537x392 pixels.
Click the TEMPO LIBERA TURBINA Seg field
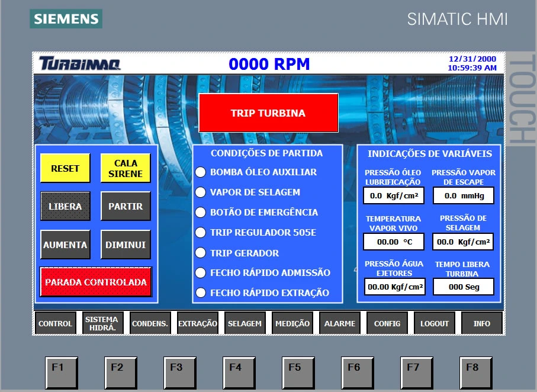(x=464, y=287)
